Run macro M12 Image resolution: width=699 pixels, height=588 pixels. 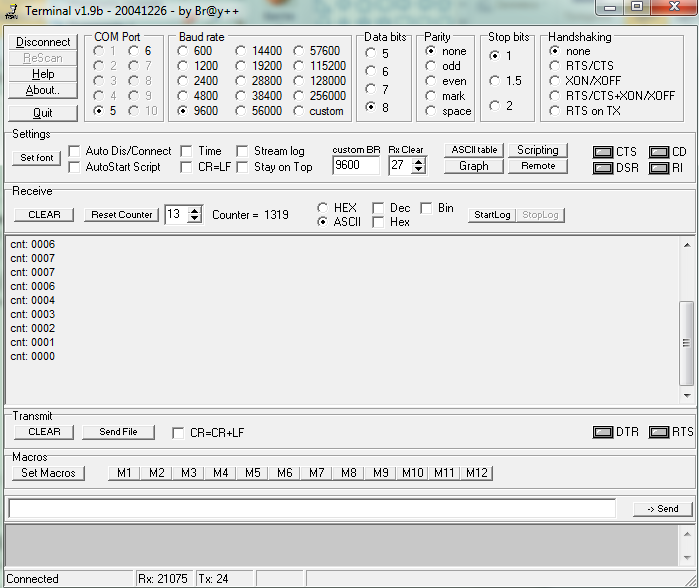tap(477, 473)
